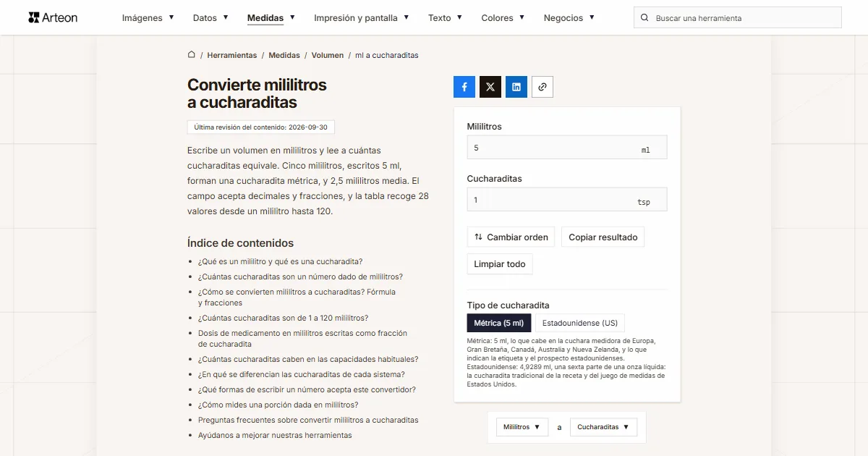
Task: Click the search magnifier icon
Action: coord(645,17)
